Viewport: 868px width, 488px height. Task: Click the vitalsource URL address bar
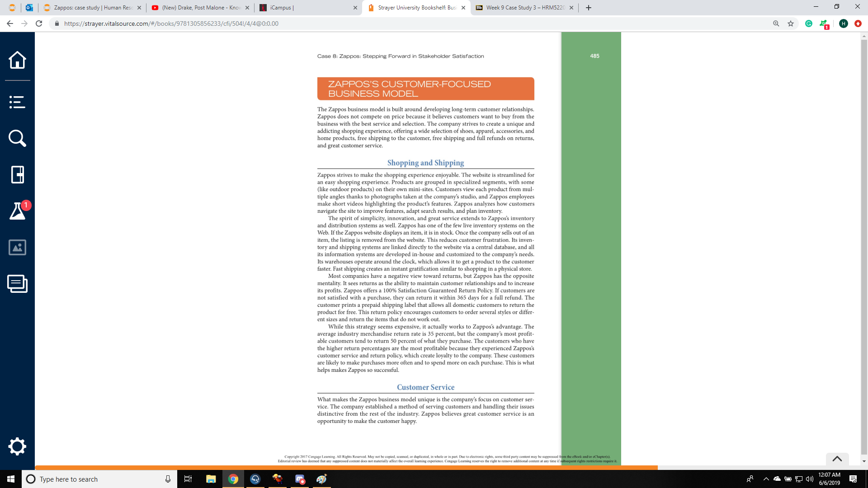[x=407, y=23]
